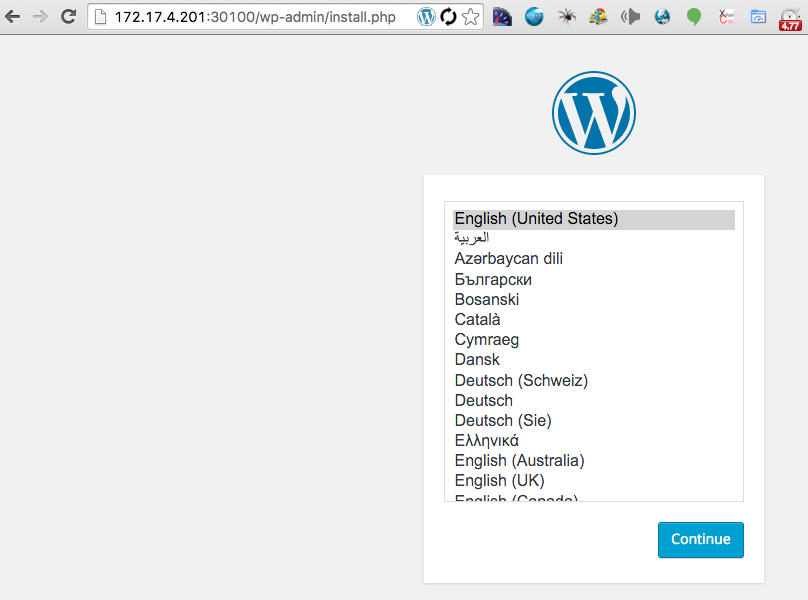Click the speaker audio extension icon
Image resolution: width=808 pixels, height=600 pixels.
click(630, 16)
